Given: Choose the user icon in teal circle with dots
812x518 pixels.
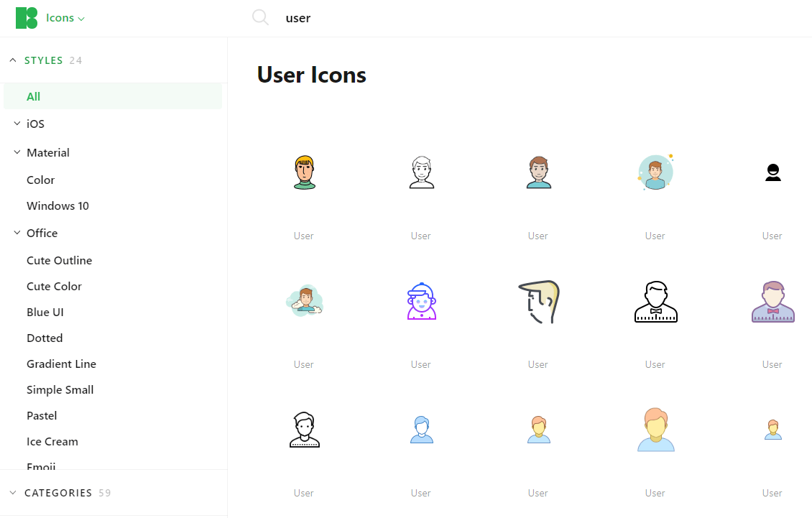Looking at the screenshot, I should [x=655, y=172].
